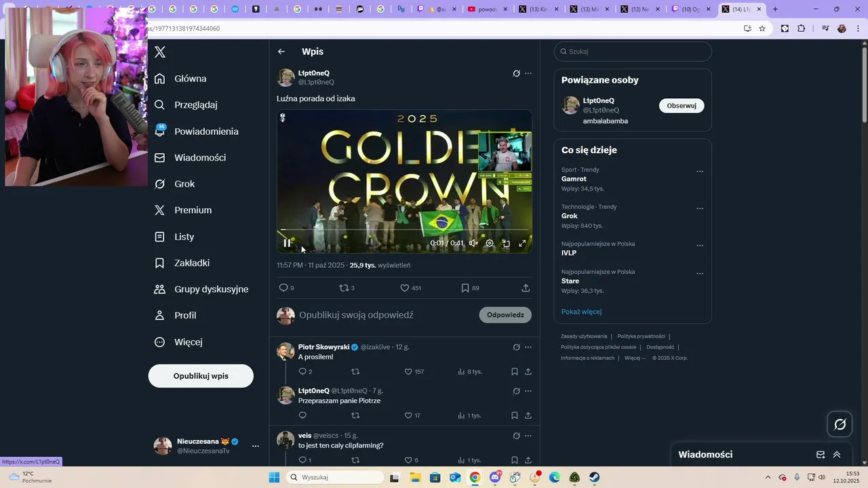
Task: Expand the Wiadomości drawer
Action: 837,455
